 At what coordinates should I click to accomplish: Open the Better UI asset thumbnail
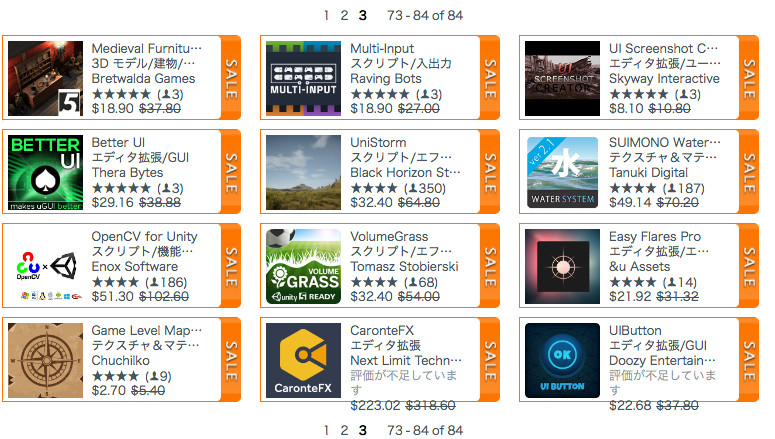(x=45, y=173)
